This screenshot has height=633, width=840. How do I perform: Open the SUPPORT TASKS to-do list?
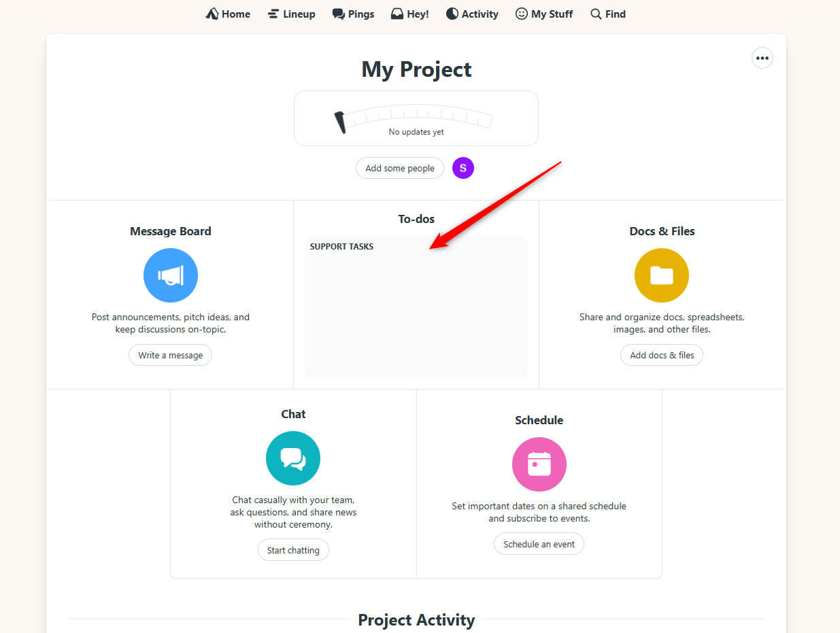click(341, 247)
